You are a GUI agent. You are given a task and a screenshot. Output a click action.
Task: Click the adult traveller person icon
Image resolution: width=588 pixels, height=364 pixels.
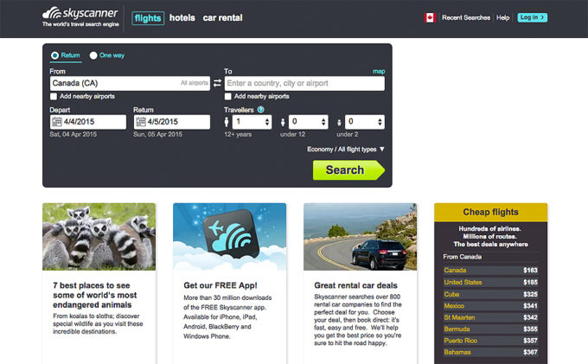coord(227,122)
